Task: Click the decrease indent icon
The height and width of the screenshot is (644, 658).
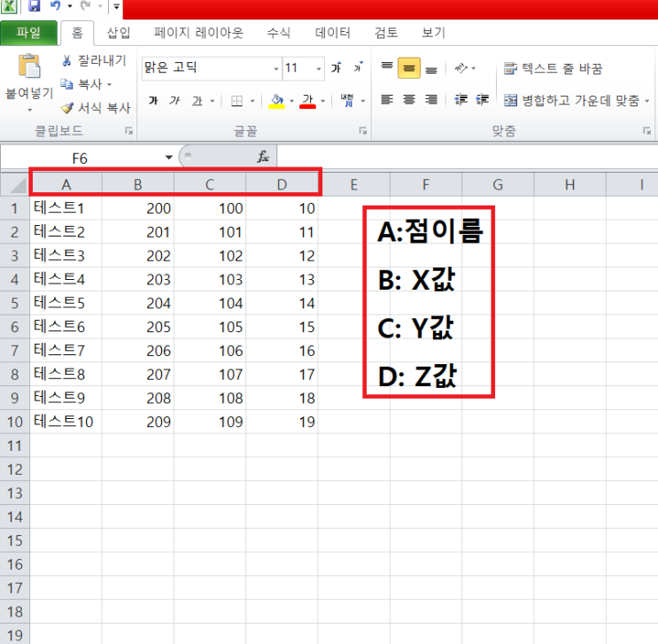Action: pyautogui.click(x=461, y=99)
